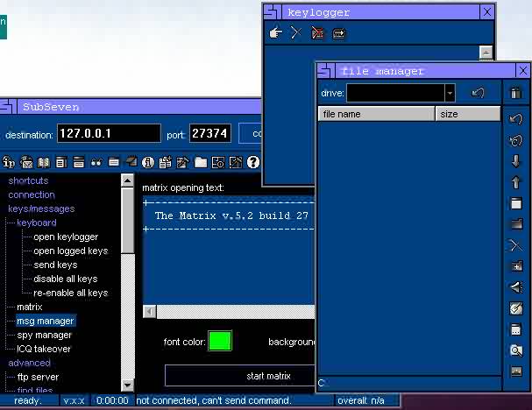
Task: Click the binoculars icon in main toolbar
Action: (x=96, y=162)
